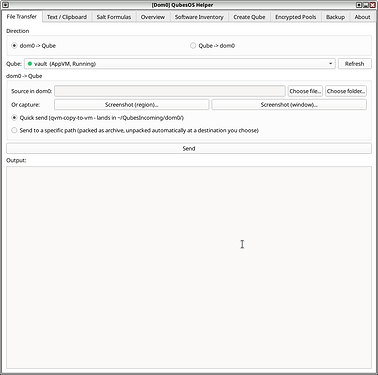Capture a Screenshot (window)...
This screenshot has width=378, height=375.
(x=289, y=105)
